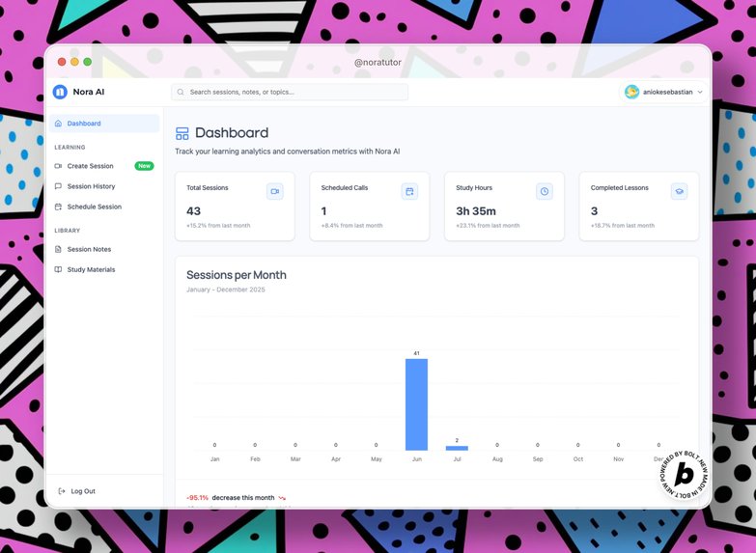Click the Dashboard heading layout icon

182,133
